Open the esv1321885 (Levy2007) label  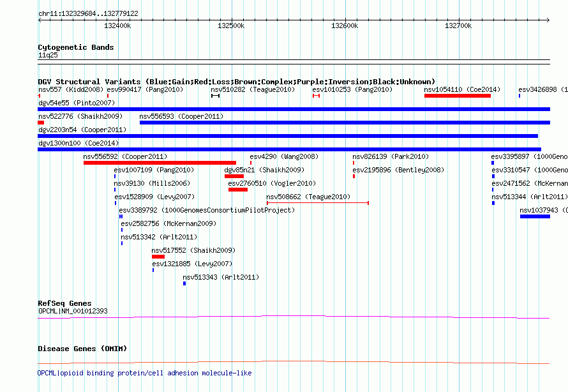click(192, 264)
